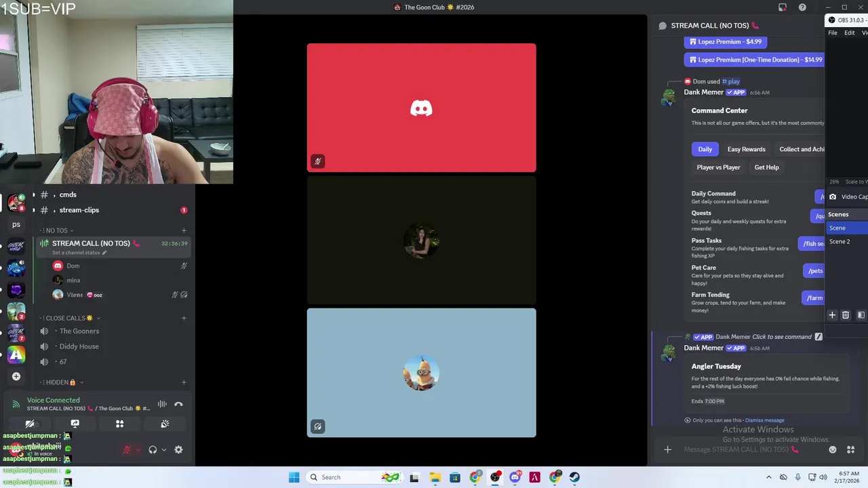Add a server with the plus button
868x488 pixels.
click(x=16, y=376)
